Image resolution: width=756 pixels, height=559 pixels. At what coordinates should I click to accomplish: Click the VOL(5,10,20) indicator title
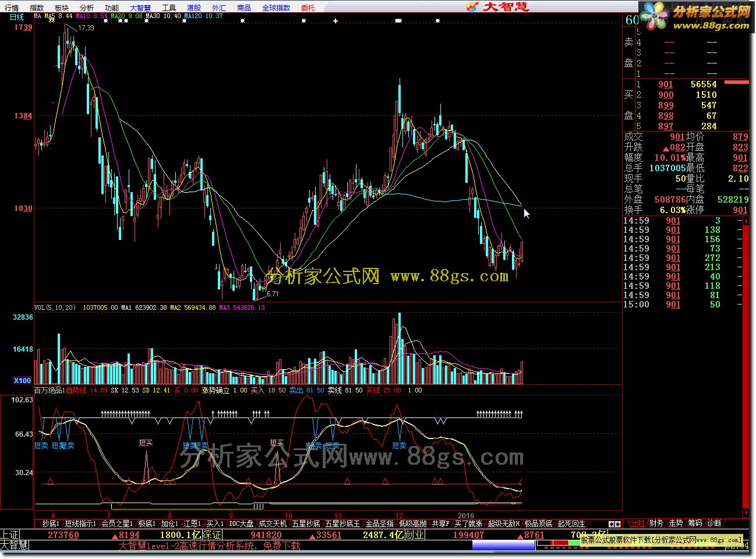pyautogui.click(x=55, y=307)
